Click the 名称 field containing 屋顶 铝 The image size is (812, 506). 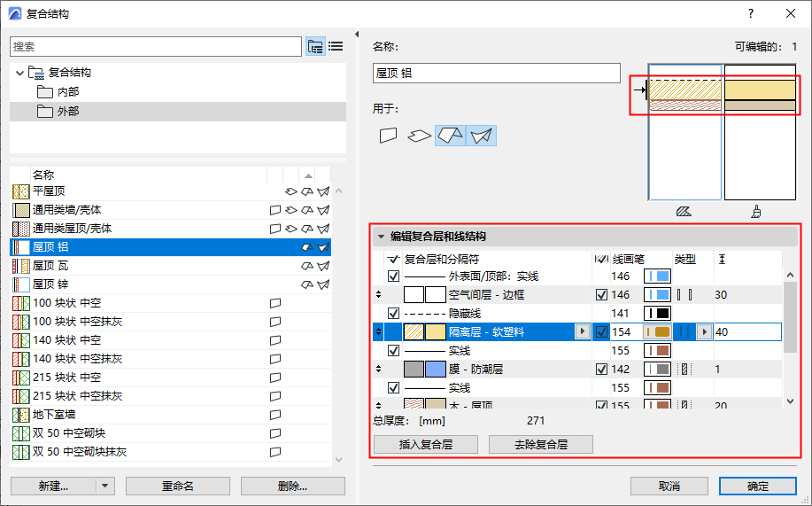coord(496,73)
